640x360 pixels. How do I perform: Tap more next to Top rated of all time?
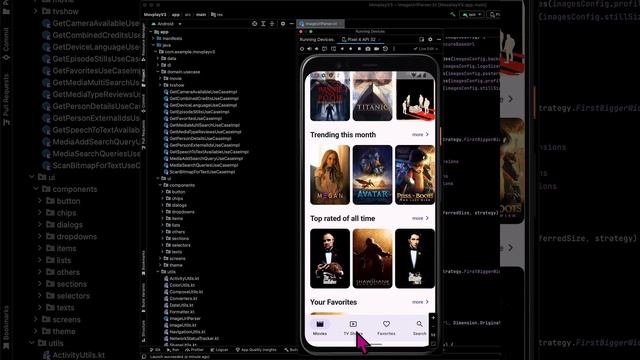click(x=420, y=218)
